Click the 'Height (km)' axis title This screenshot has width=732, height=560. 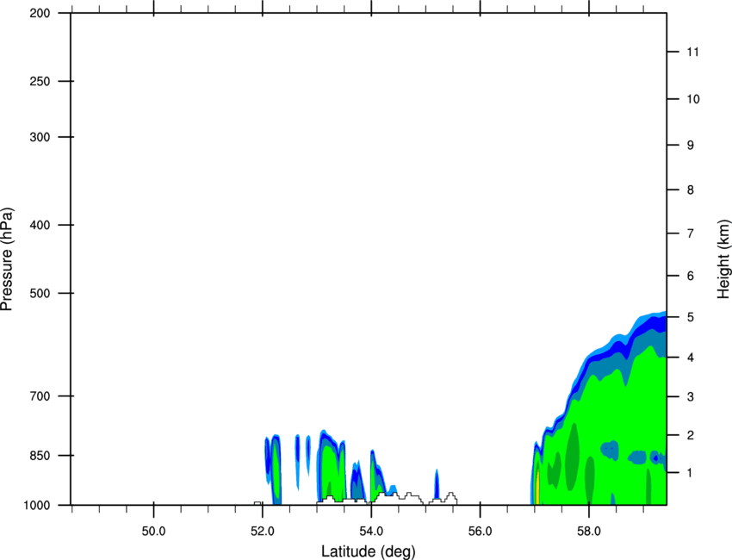coord(723,259)
